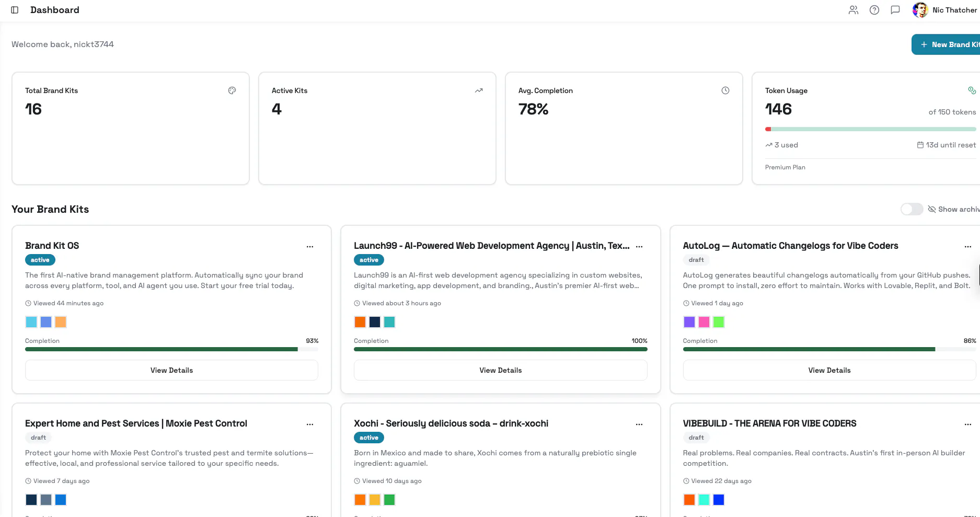Open VIBEBUILD Arena for Vibe Coders title
Viewport: 980px width, 517px height.
[770, 423]
